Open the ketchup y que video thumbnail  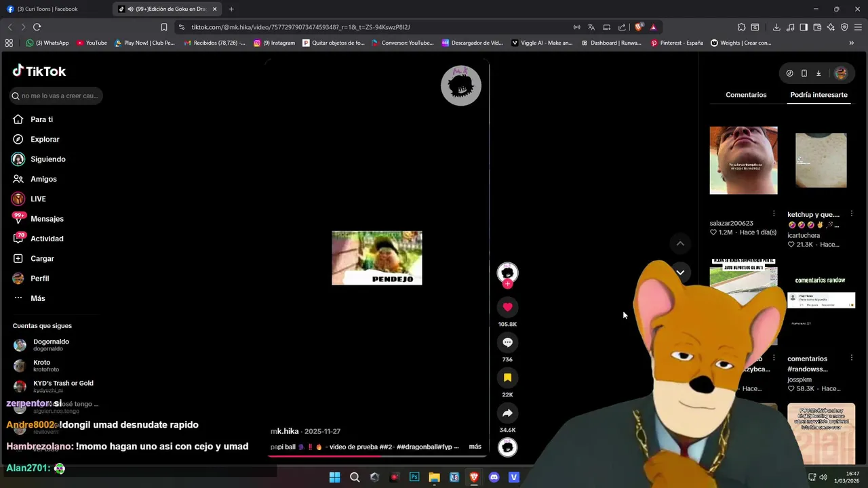click(x=821, y=160)
